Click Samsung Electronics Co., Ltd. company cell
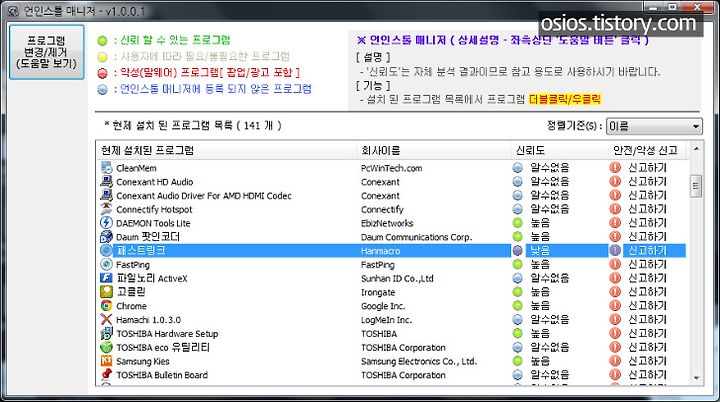 point(419,361)
